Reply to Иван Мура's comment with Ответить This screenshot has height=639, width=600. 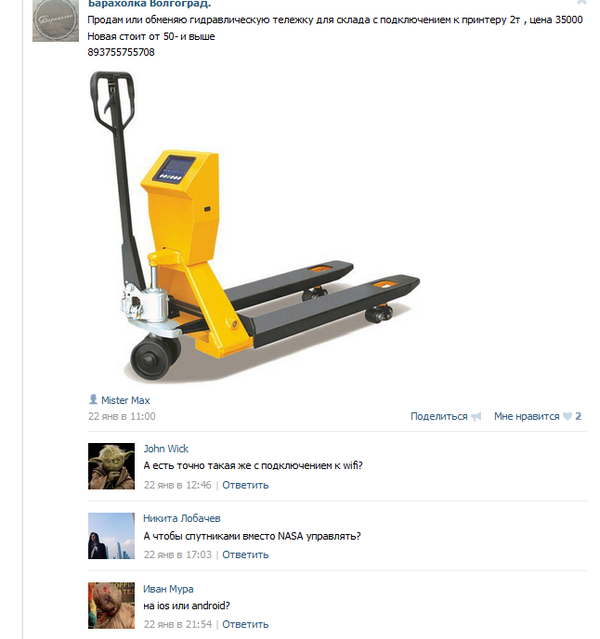245,625
